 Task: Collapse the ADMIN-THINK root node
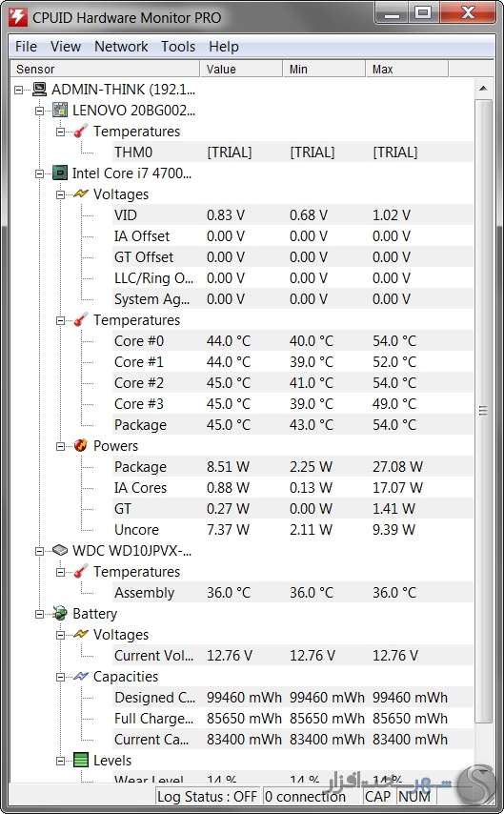(19, 90)
